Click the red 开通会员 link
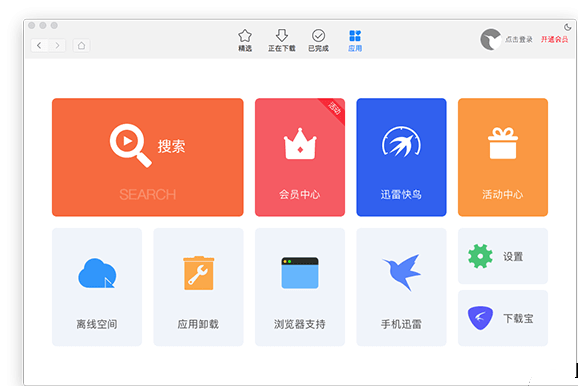578x386 pixels. [554, 39]
